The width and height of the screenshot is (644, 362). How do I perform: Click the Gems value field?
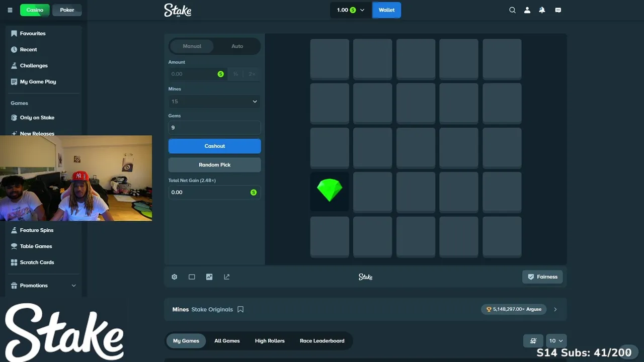[214, 128]
